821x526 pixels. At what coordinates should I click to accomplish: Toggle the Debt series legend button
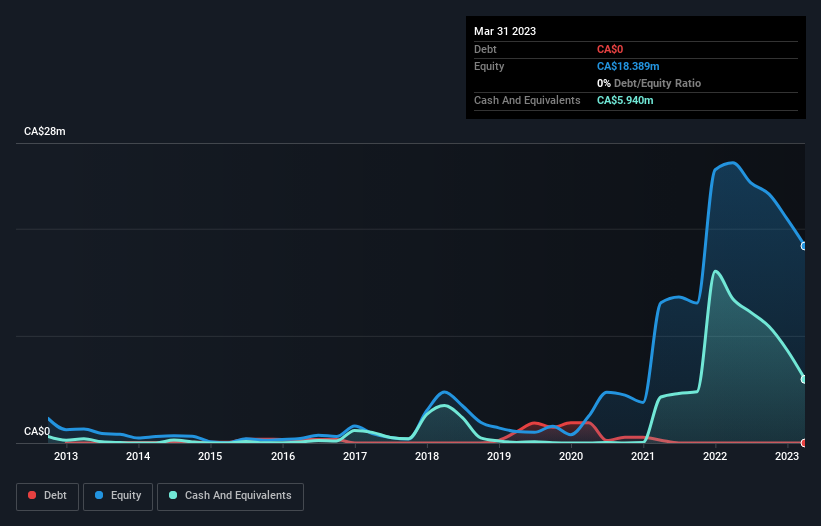48,496
